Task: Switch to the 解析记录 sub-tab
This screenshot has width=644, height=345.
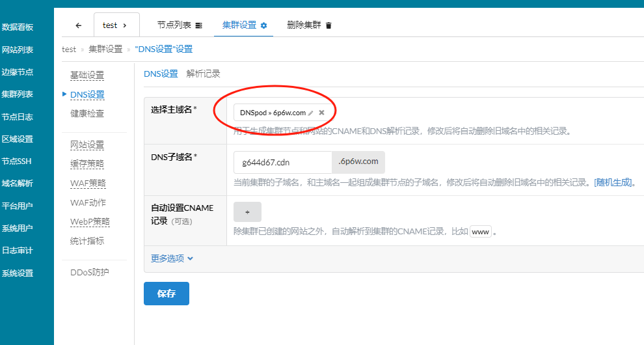Action: point(203,74)
